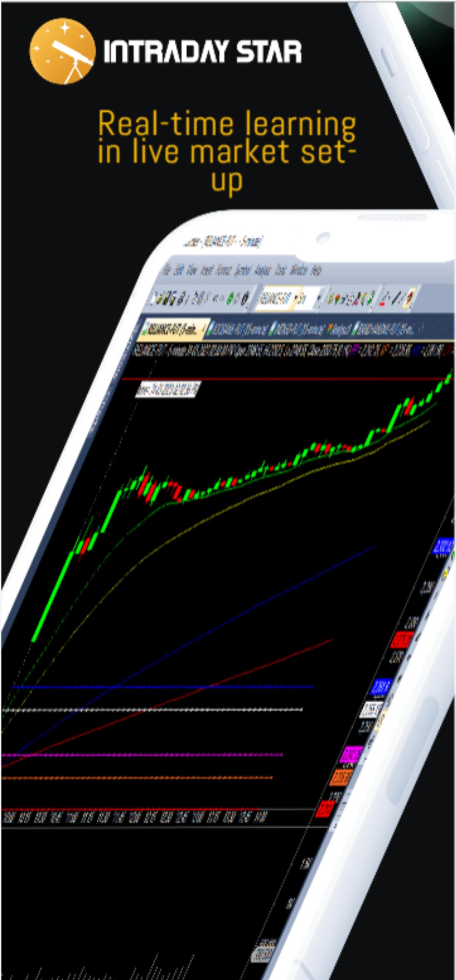Open the File menu

[167, 270]
